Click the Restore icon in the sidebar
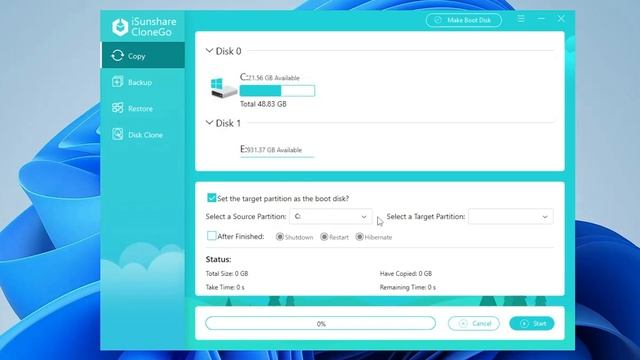Screen dimensions: 640x360 118,108
